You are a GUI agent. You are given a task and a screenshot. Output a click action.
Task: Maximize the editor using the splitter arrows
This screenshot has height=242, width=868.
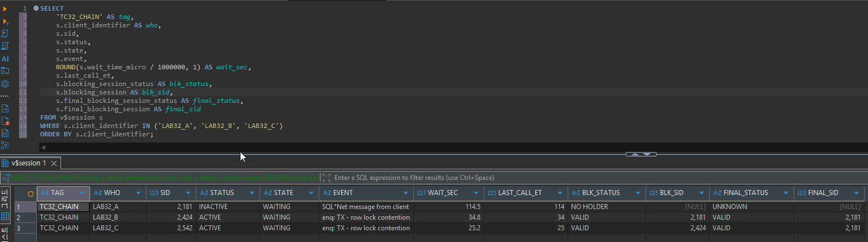click(641, 154)
